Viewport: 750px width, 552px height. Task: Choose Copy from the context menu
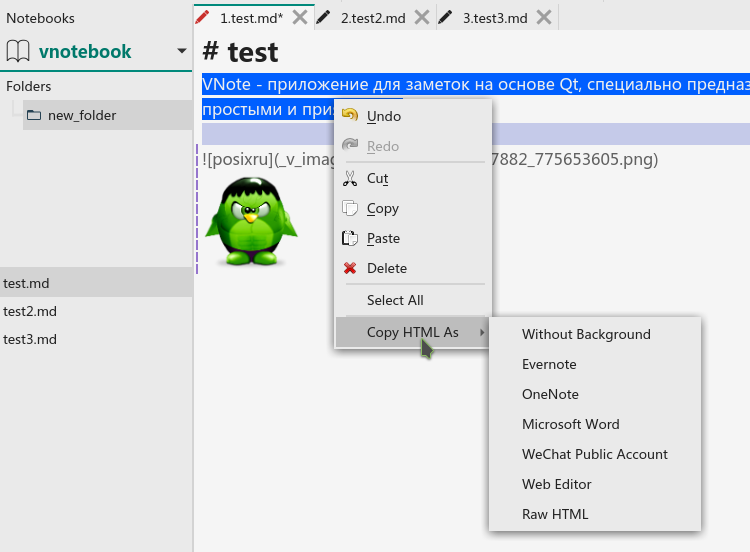(413, 209)
